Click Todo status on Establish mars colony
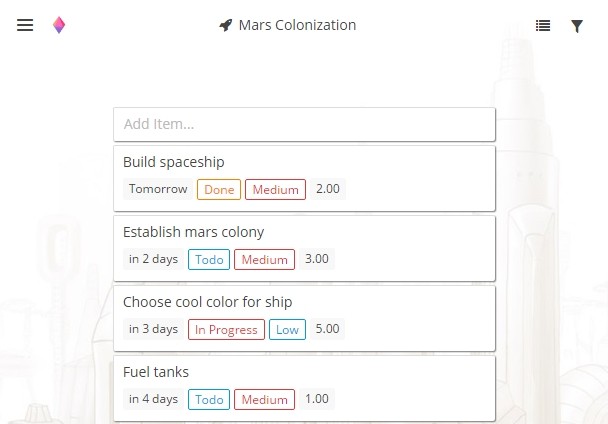This screenshot has height=424, width=608. 209,259
